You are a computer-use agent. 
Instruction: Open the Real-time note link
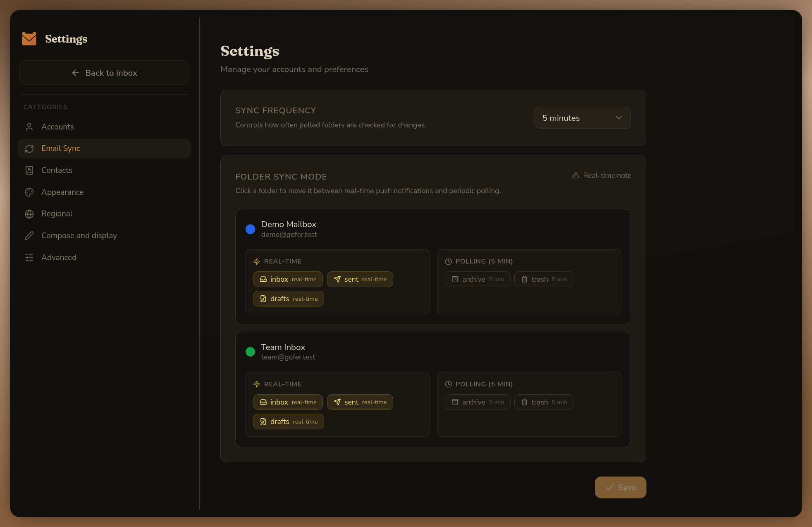(x=602, y=175)
